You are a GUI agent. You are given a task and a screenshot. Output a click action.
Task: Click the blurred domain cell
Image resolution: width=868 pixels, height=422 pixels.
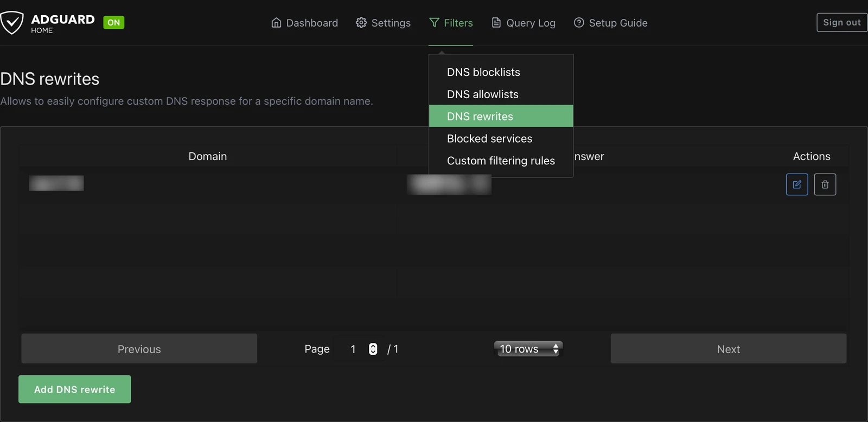pyautogui.click(x=56, y=183)
